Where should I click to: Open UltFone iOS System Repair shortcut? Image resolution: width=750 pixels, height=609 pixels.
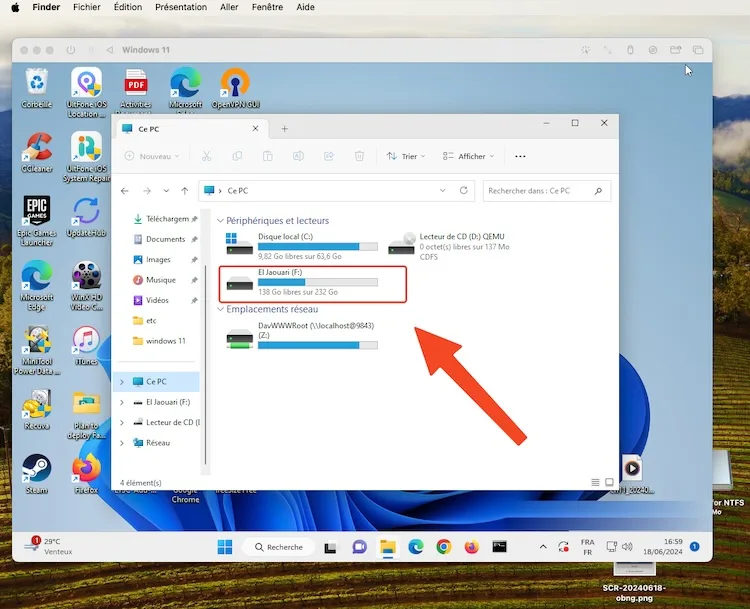(x=87, y=157)
